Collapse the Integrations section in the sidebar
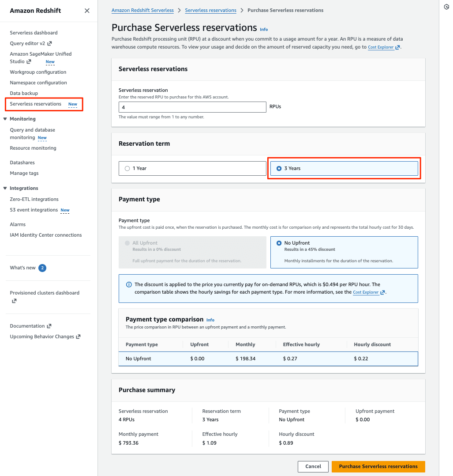The width and height of the screenshot is (453, 476). [4, 188]
